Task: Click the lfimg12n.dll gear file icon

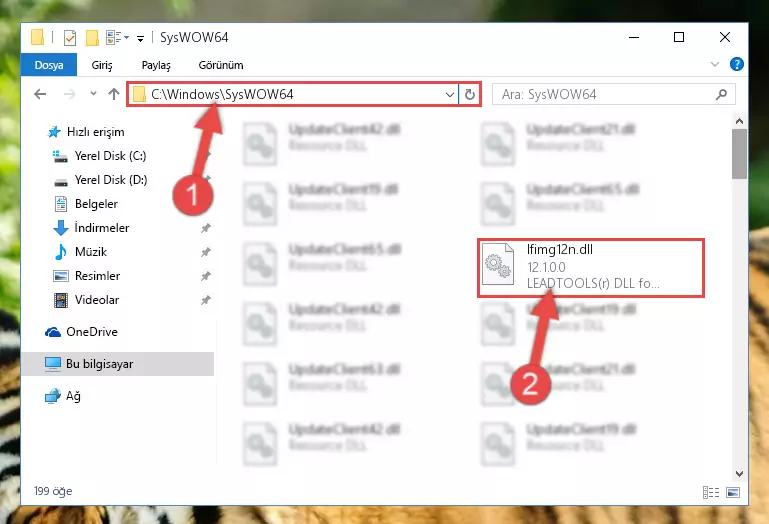Action: tap(498, 264)
